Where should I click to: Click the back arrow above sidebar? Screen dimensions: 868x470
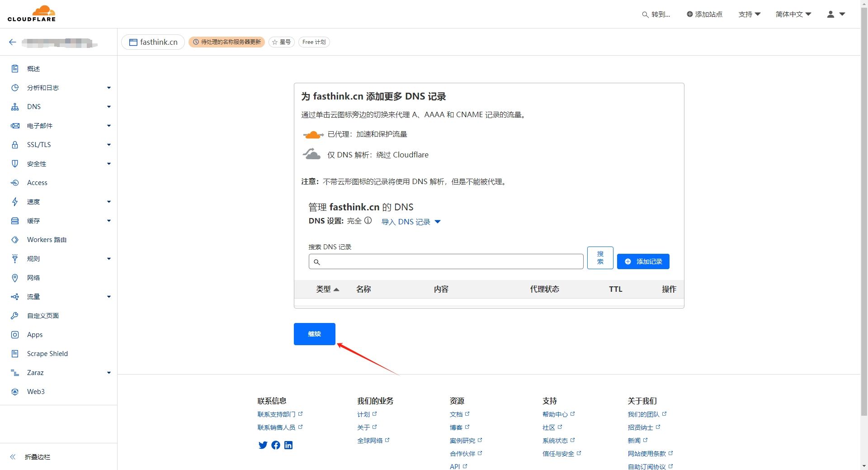(x=13, y=42)
